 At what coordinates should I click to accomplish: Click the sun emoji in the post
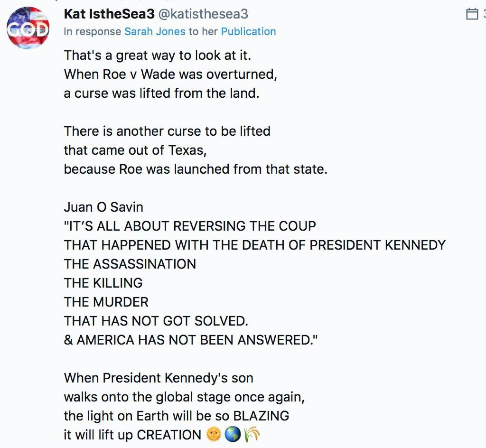tap(214, 435)
